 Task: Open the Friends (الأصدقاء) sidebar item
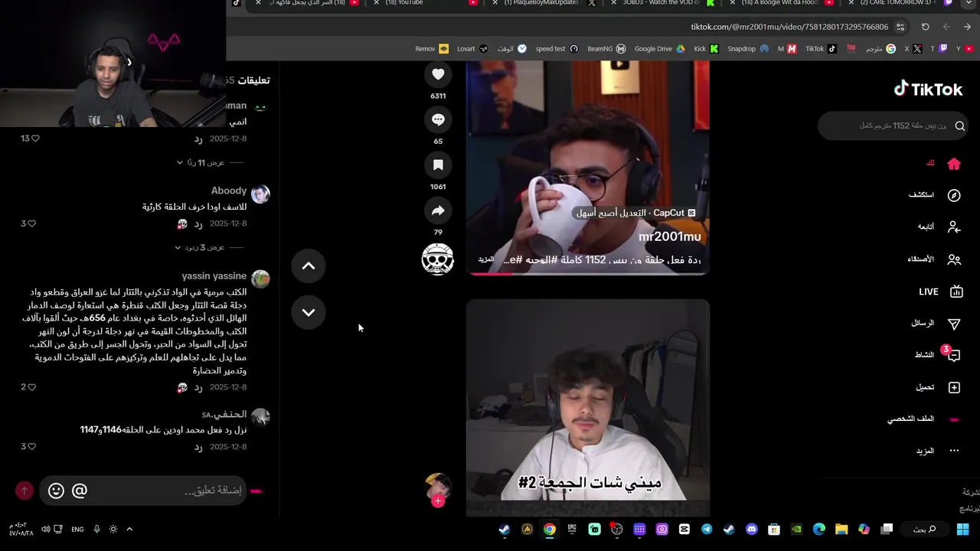(x=934, y=259)
